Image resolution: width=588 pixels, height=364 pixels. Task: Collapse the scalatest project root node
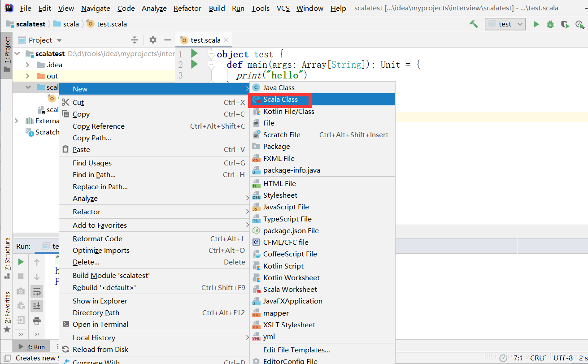(x=17, y=53)
